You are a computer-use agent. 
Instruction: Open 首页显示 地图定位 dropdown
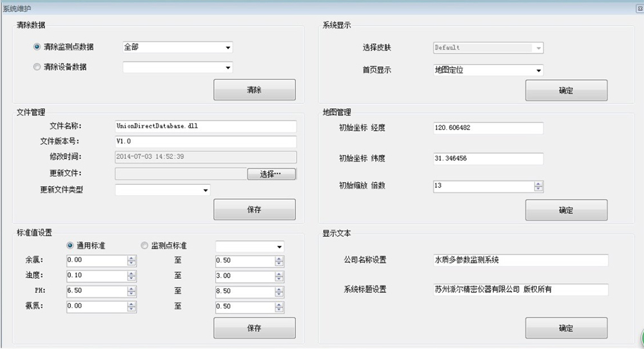[538, 70]
